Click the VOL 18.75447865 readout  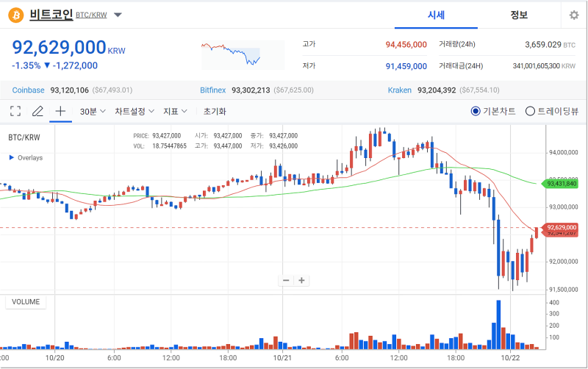click(x=159, y=146)
